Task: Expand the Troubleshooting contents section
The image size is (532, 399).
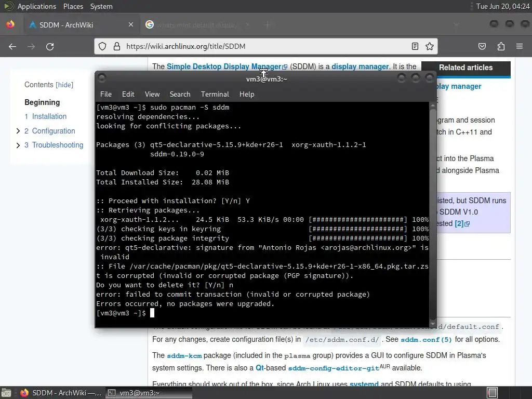Action: coord(18,145)
